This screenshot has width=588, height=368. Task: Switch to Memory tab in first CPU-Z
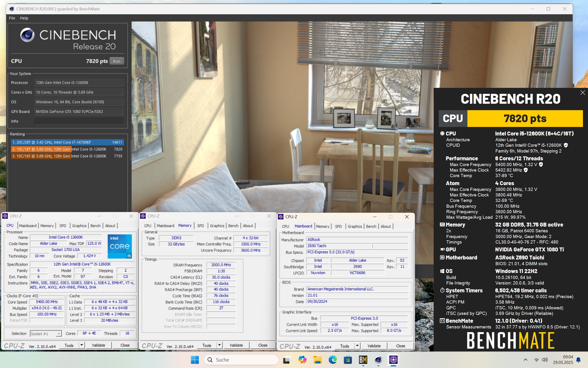point(47,226)
